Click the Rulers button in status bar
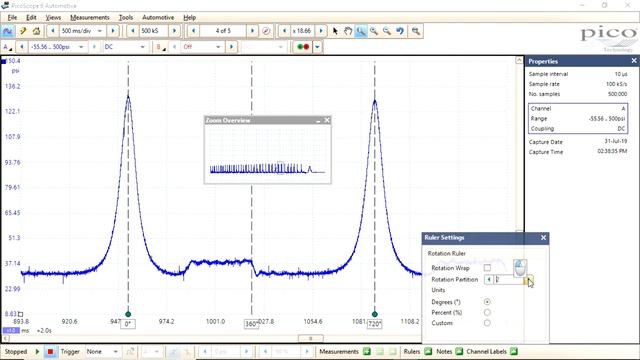640x360 pixels. (418, 351)
